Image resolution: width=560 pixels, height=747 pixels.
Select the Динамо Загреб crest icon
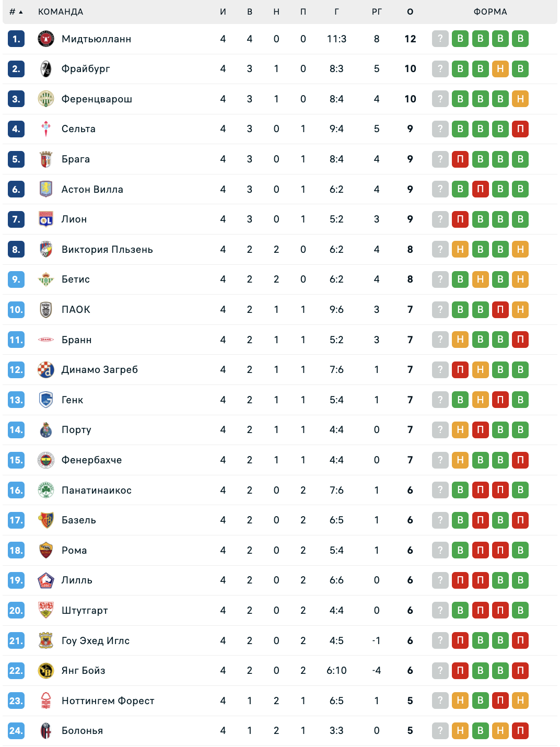click(x=46, y=370)
